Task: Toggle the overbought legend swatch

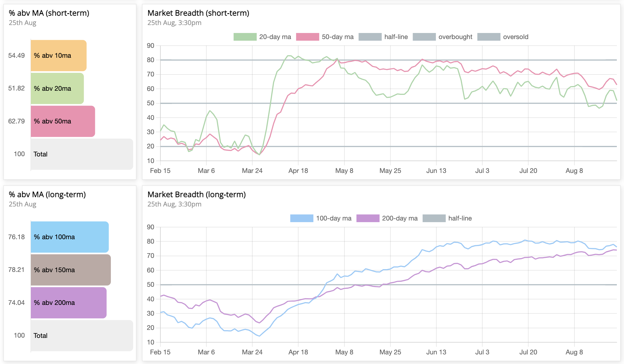Action: tap(424, 37)
